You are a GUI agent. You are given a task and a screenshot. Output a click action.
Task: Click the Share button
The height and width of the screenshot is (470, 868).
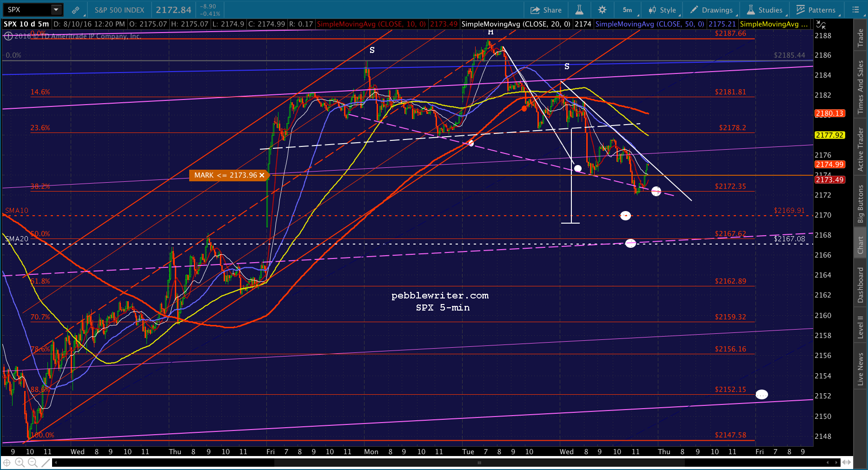[546, 10]
